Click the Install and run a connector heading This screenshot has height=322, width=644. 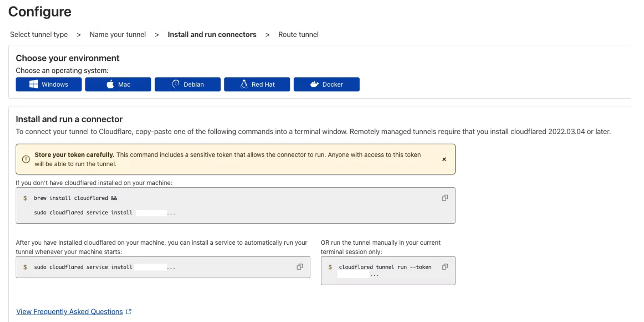pos(69,119)
